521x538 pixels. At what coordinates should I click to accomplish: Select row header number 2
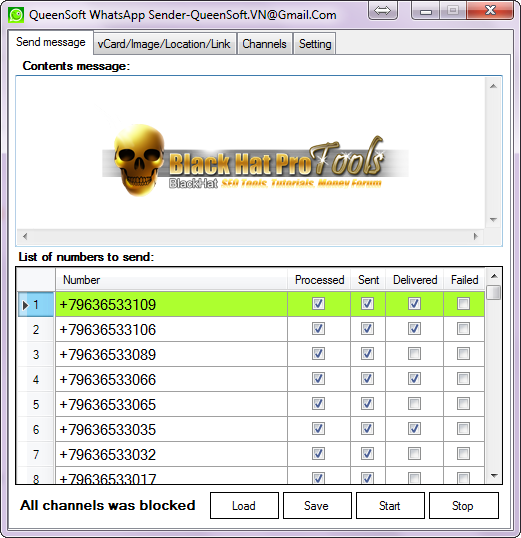(36, 329)
